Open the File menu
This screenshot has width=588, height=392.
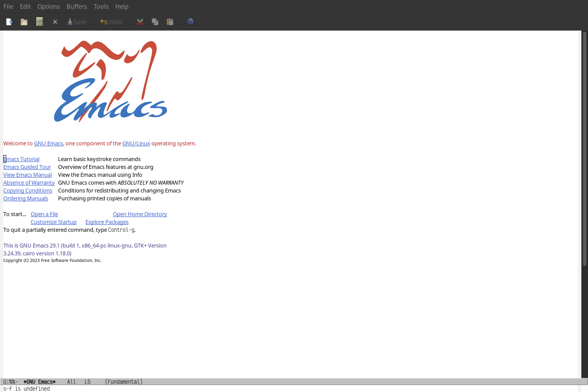[8, 6]
